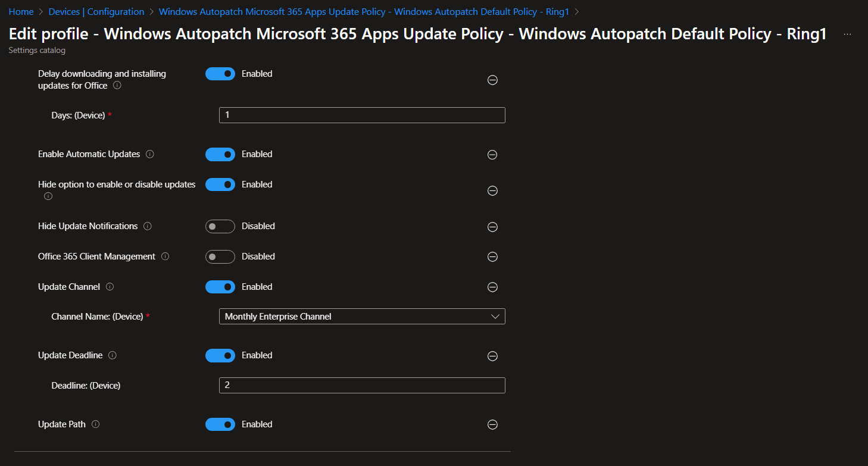Click the info icon next to Office 365 Client Management

pyautogui.click(x=166, y=257)
